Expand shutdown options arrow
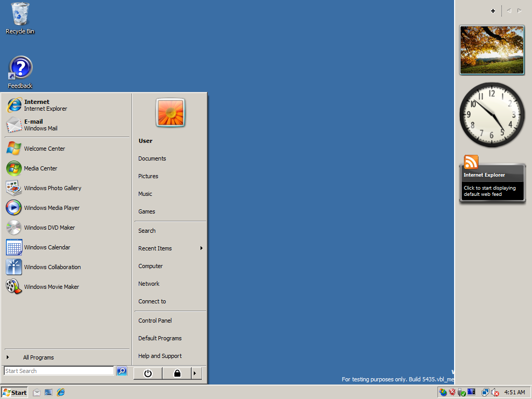 (x=196, y=373)
